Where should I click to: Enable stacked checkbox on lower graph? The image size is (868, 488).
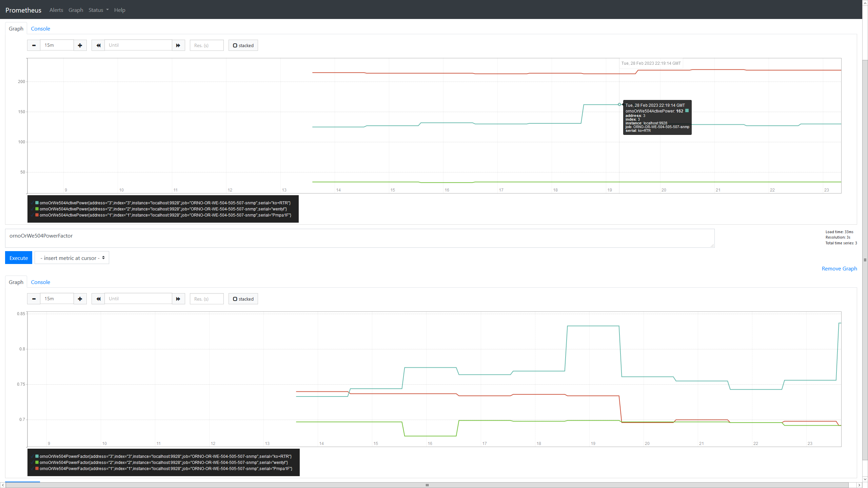(x=243, y=299)
